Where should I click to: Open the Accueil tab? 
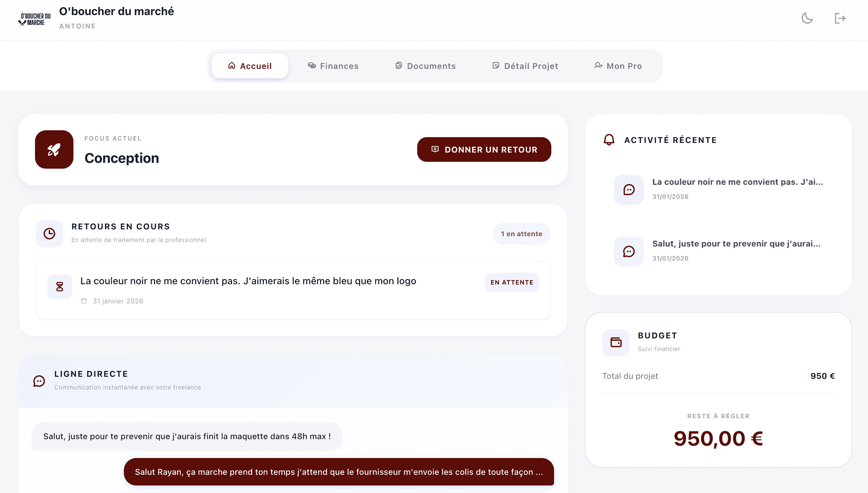(x=250, y=66)
